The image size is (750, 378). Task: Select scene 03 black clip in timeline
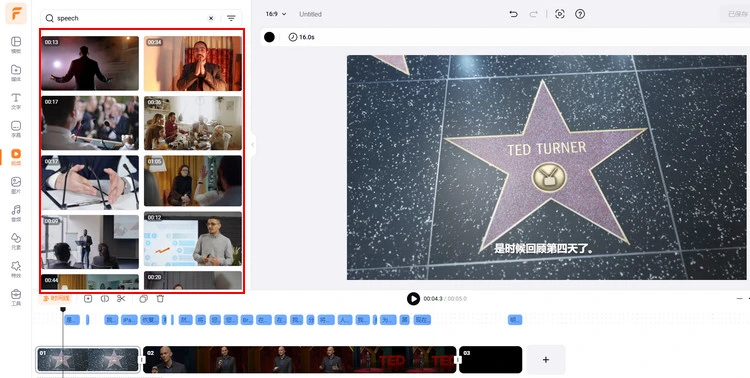[x=491, y=359]
